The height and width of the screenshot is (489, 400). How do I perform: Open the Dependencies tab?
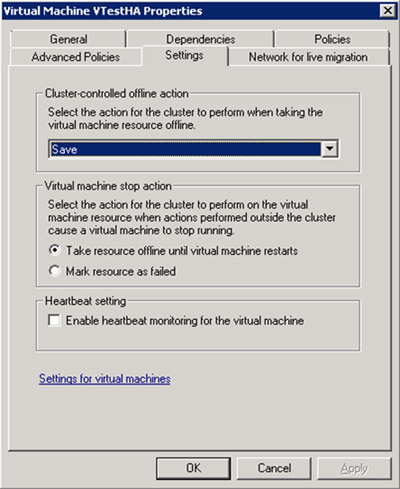tap(201, 39)
